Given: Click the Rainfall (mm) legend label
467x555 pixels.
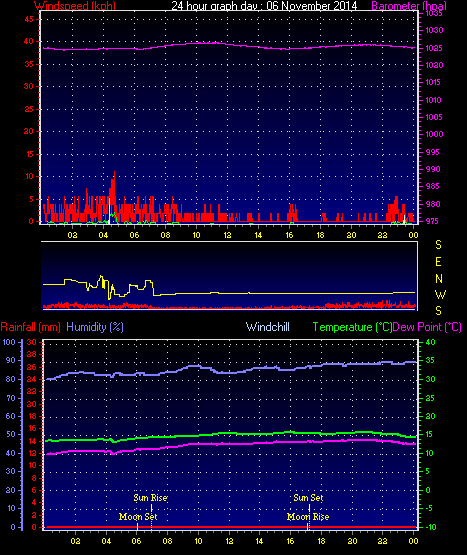Looking at the screenshot, I should tap(30, 327).
